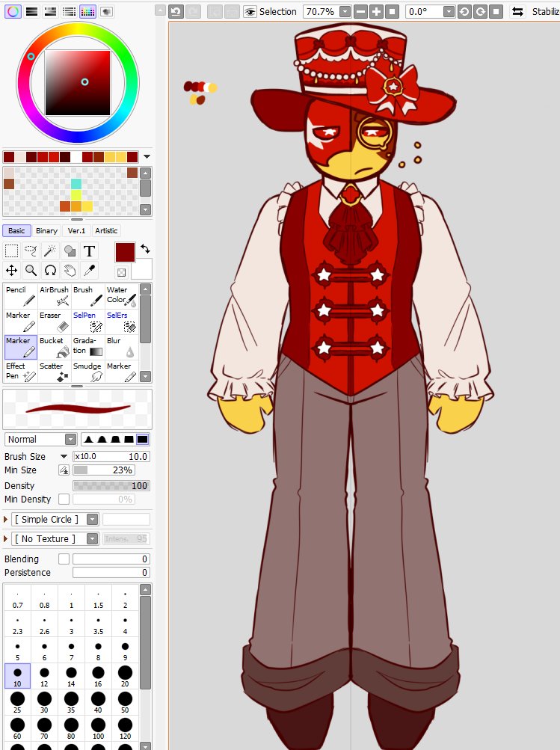Screen dimensions: 560x750
Task: Open the Normal blend mode dropdown
Action: point(71,439)
